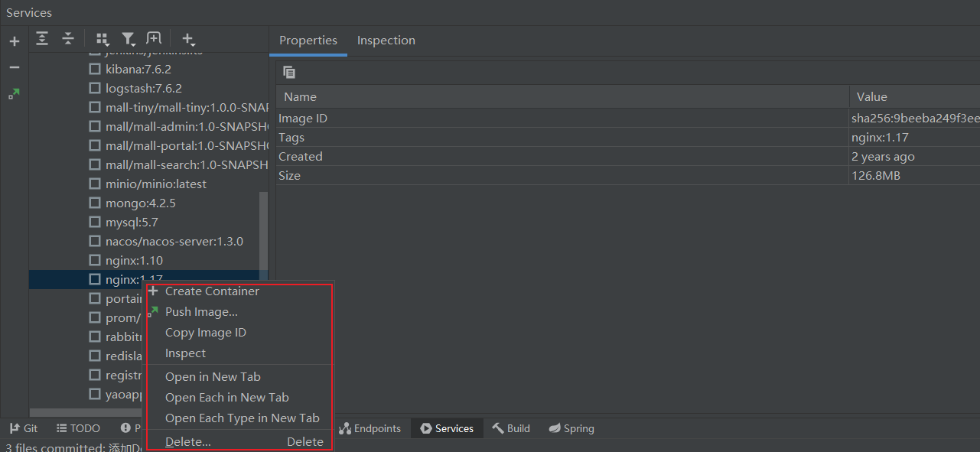Viewport: 980px width, 452px height.
Task: Collapse all nodes in the Services tree
Action: click(68, 38)
